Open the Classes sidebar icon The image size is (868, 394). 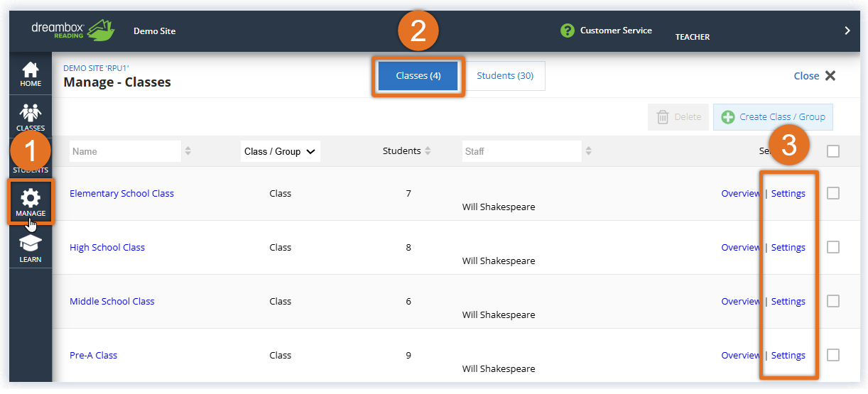point(31,116)
